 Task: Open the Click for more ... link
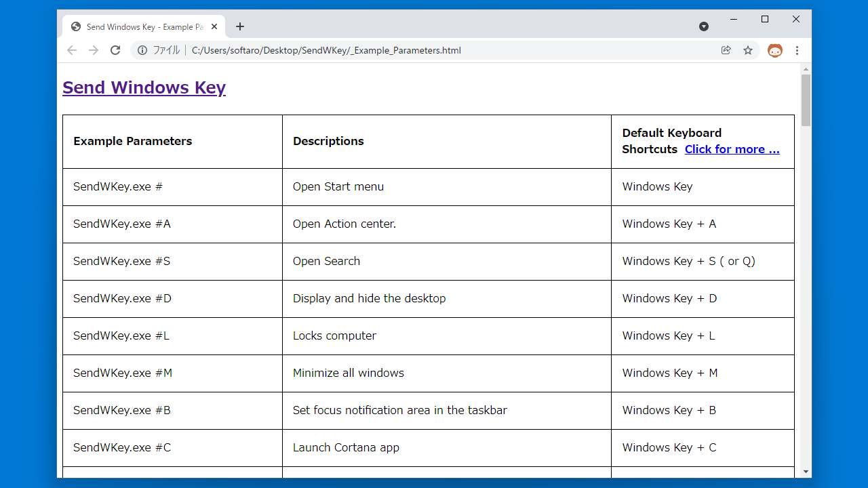pos(732,149)
